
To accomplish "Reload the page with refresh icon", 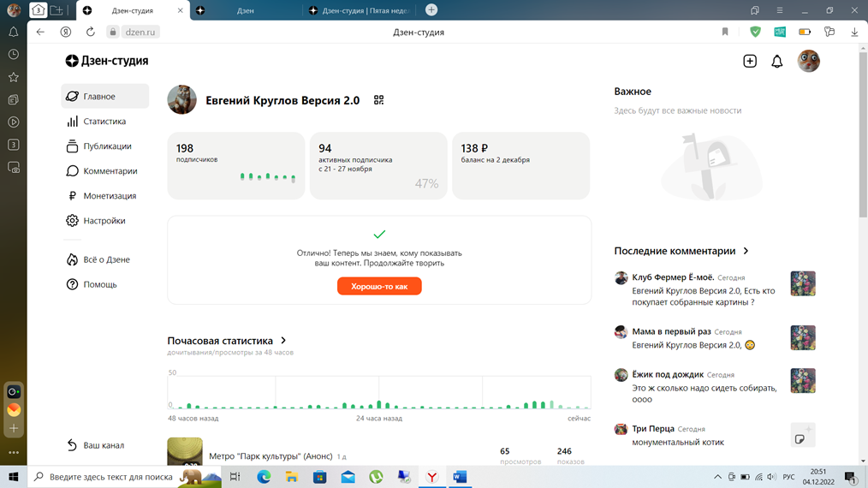I will [x=90, y=33].
